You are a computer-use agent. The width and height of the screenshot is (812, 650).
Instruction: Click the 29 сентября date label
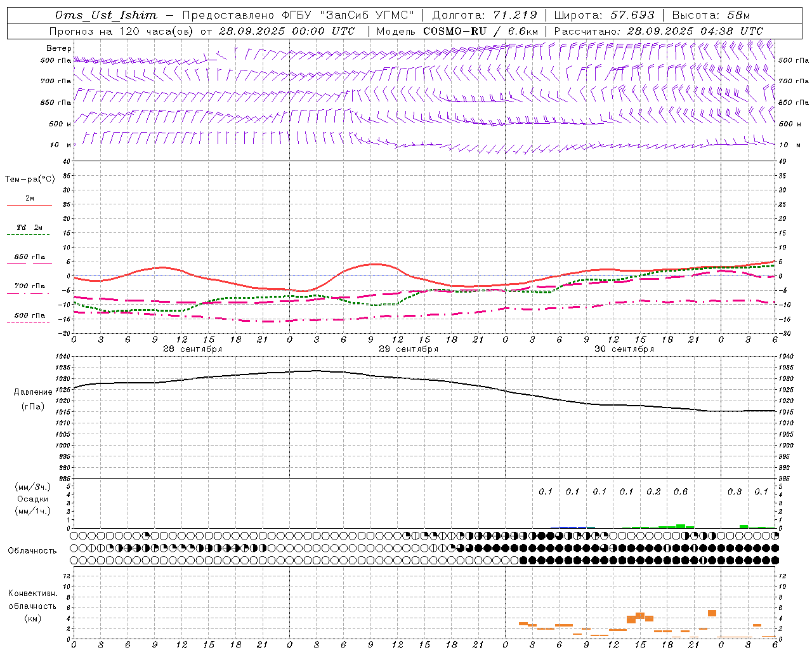click(x=409, y=349)
